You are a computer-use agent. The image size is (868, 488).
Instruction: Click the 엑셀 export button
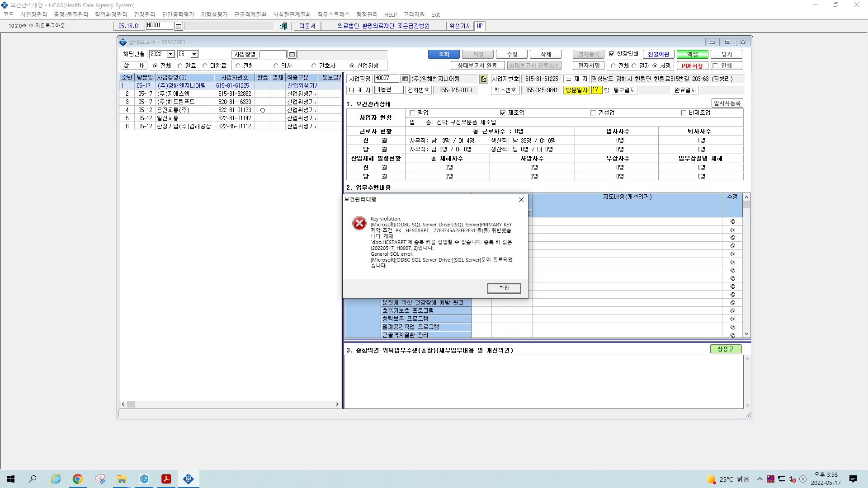[x=692, y=54]
